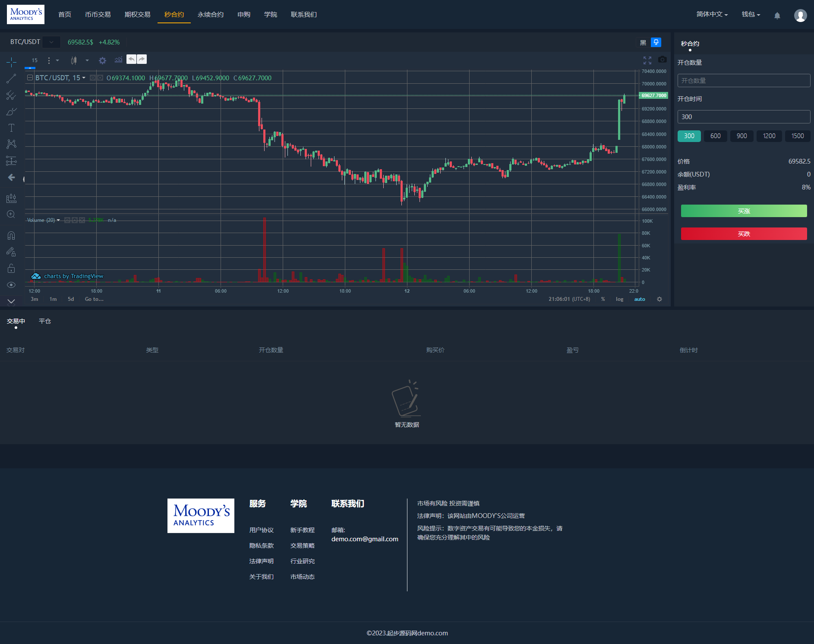The height and width of the screenshot is (644, 814).
Task: Switch to the 平仓 tab
Action: click(45, 321)
